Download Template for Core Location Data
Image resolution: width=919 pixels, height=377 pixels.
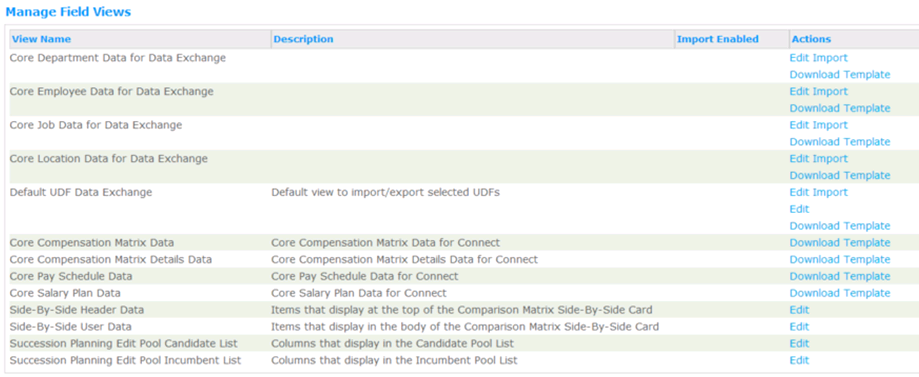coord(839,175)
